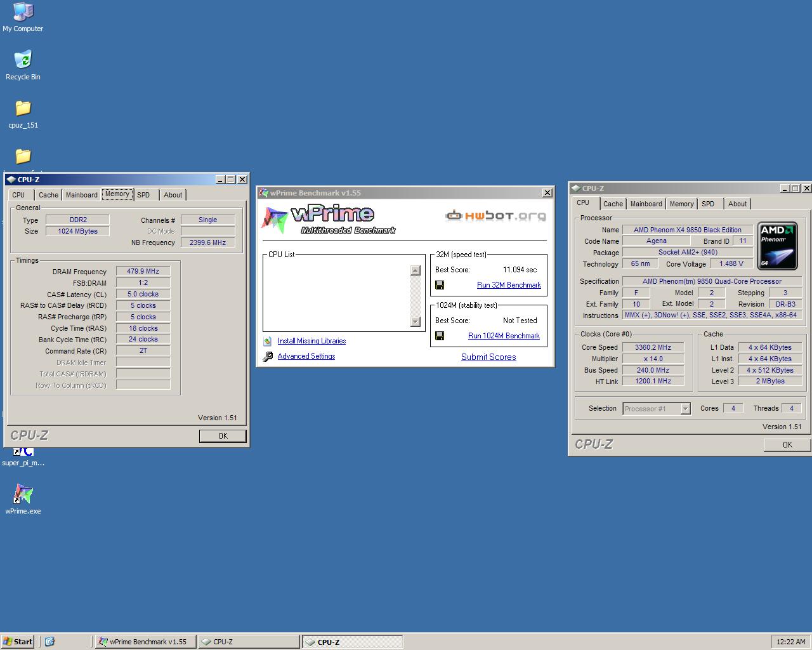
Task: Click the Code Name Agena field
Action: click(x=656, y=241)
